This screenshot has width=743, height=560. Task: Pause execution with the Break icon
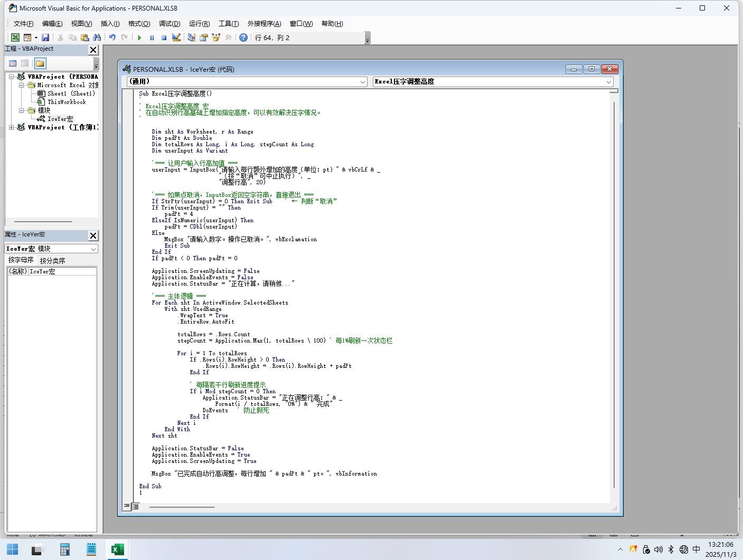click(x=152, y=37)
